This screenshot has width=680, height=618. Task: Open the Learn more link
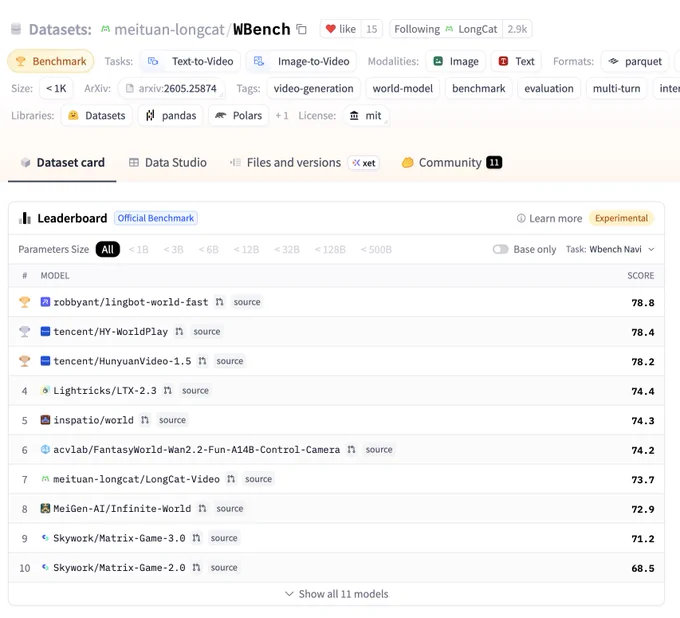549,219
